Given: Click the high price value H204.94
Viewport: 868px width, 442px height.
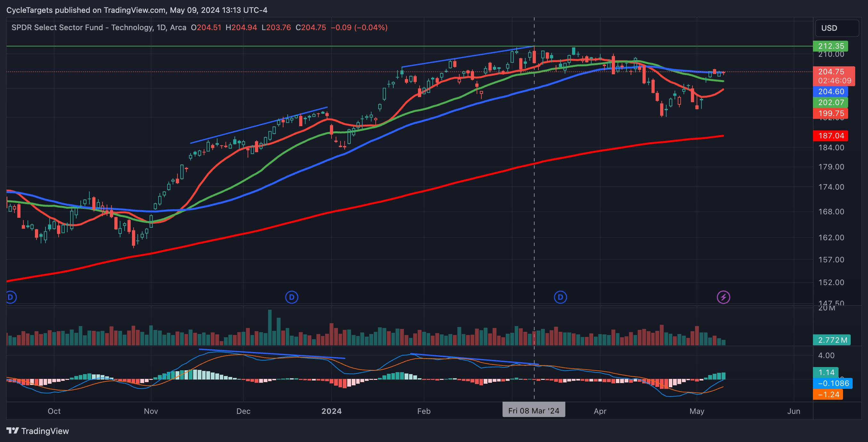Looking at the screenshot, I should click(x=241, y=27).
